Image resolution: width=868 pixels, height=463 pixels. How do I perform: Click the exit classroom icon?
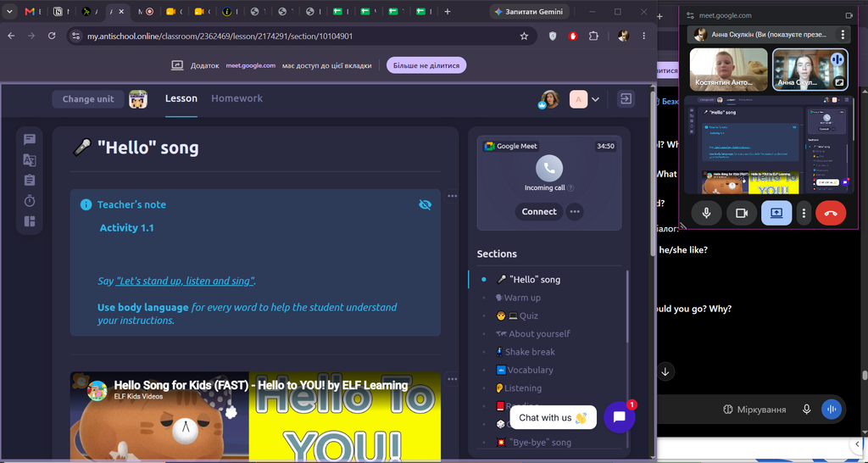click(x=626, y=99)
